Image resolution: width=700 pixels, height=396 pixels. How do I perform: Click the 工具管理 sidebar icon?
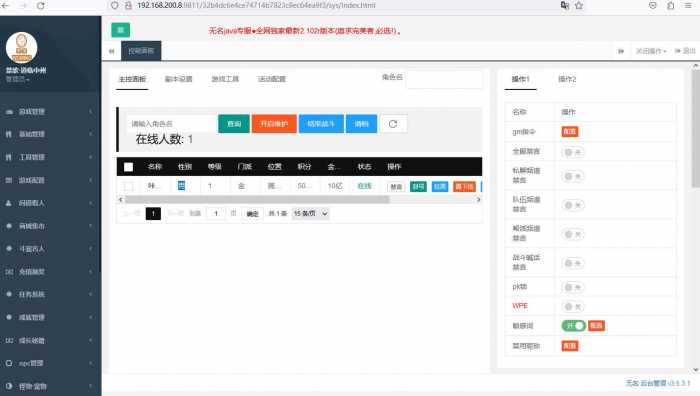pos(9,157)
